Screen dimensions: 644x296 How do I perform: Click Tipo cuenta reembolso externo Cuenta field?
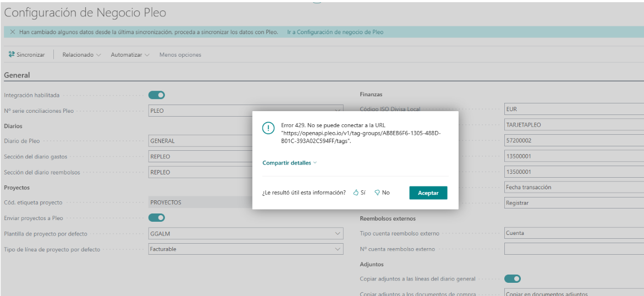pos(574,233)
